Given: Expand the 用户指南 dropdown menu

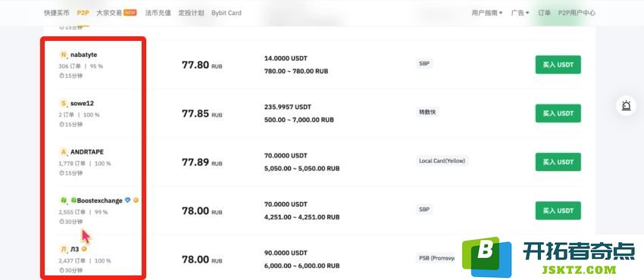Looking at the screenshot, I should click(x=487, y=13).
